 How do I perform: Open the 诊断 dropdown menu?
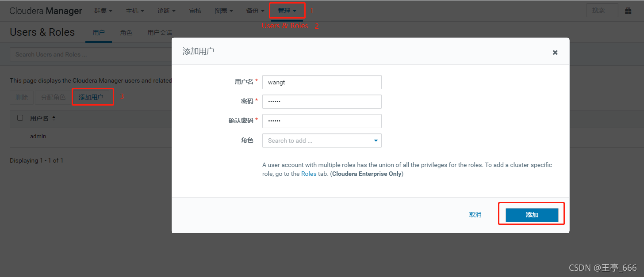coord(166,11)
